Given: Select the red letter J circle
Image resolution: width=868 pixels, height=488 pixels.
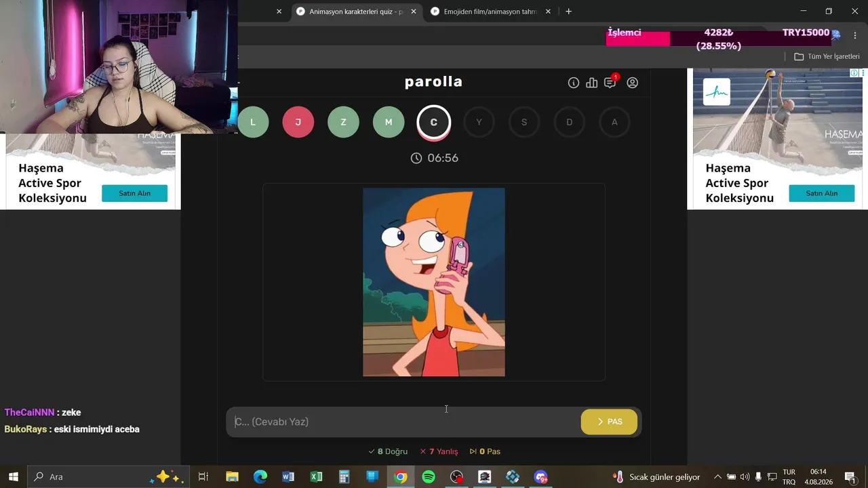Looking at the screenshot, I should [x=298, y=122].
